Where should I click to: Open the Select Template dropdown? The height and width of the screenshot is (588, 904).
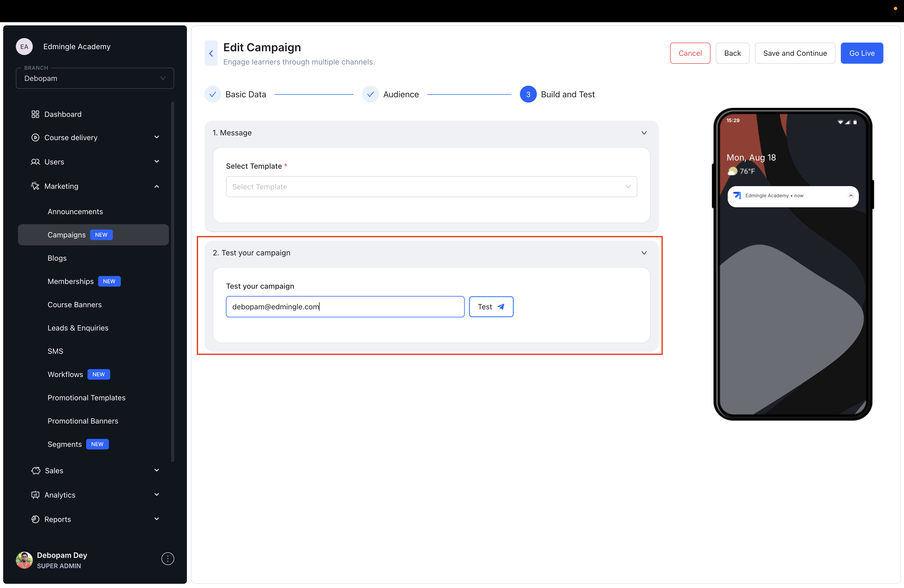tap(431, 186)
